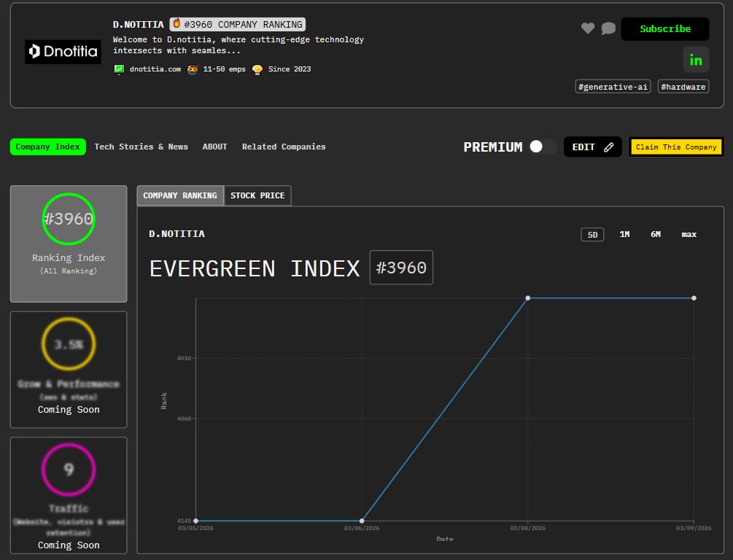733x560 pixels.
Task: Show the max chart range
Action: tap(689, 234)
